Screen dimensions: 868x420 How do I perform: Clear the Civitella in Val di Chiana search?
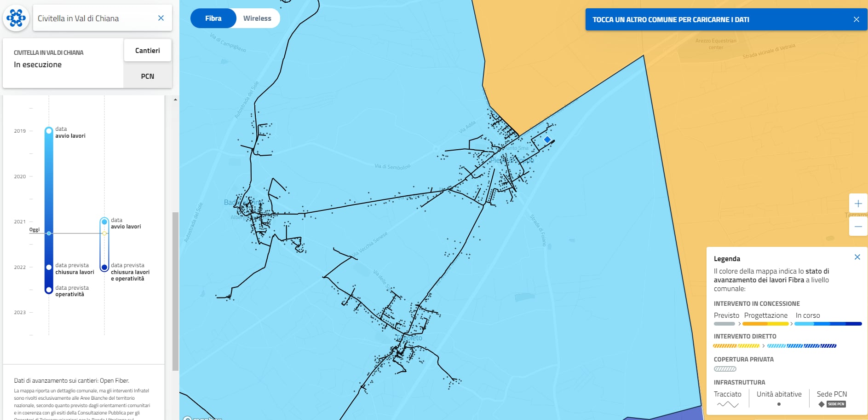[x=161, y=18]
